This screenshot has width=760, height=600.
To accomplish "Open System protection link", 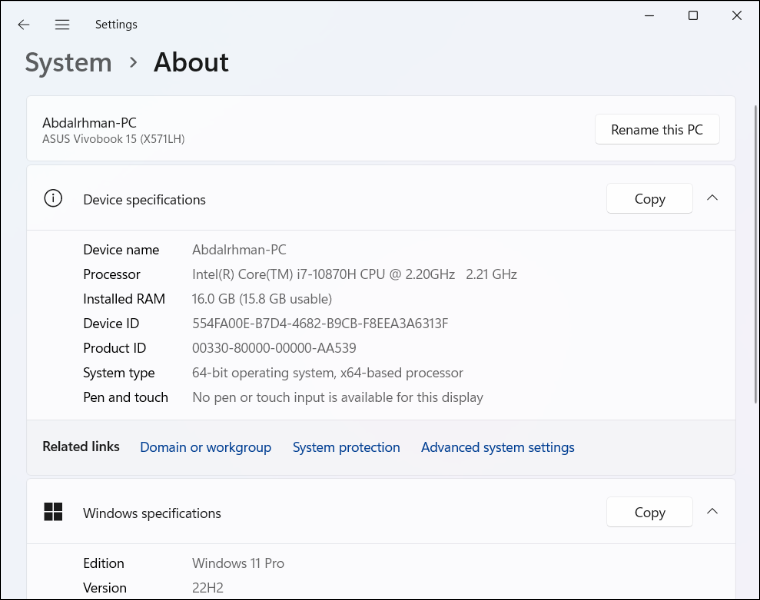I will pos(346,447).
